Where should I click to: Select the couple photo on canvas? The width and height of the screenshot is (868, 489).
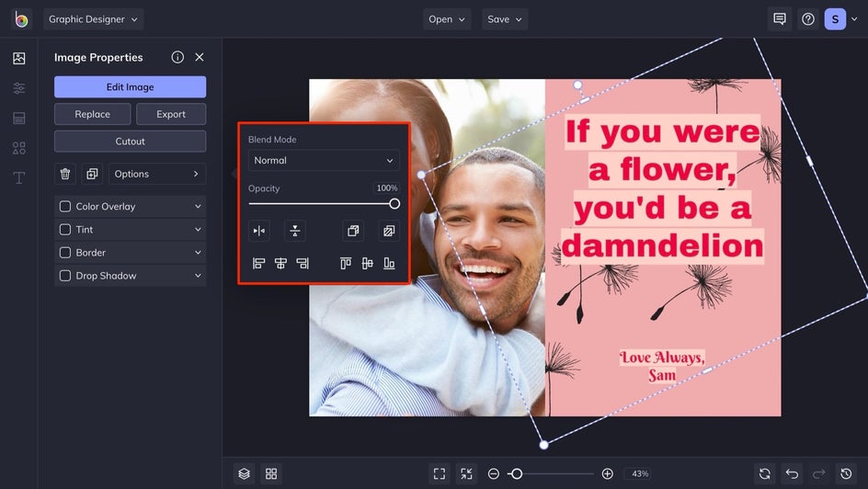click(x=427, y=247)
